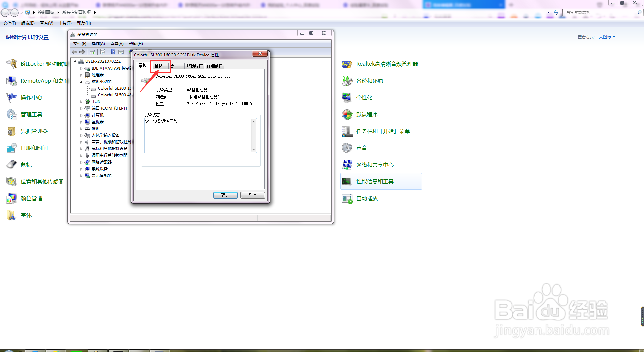The image size is (644, 352).
Task: Open the 凭据管理器 icon
Action: [x=12, y=131]
